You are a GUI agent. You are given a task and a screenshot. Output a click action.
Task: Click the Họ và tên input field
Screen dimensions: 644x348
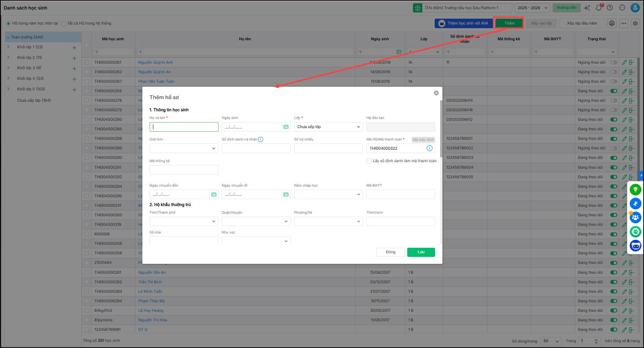click(184, 127)
